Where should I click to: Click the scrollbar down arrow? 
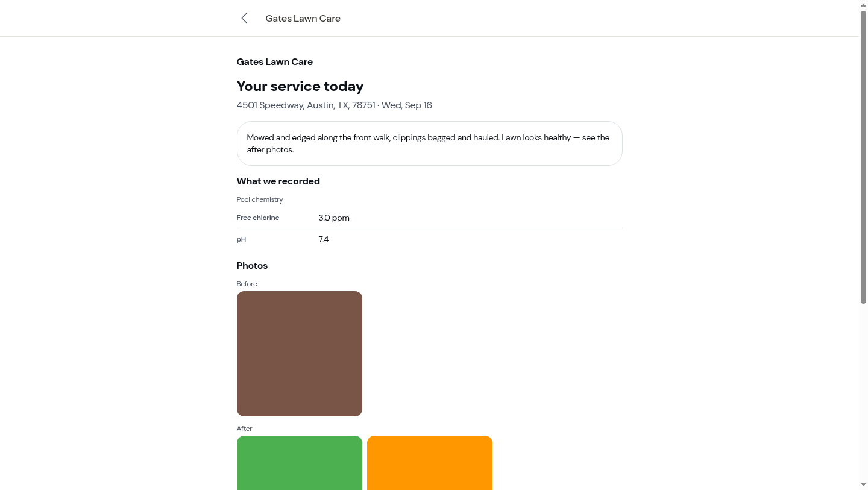coord(863,485)
